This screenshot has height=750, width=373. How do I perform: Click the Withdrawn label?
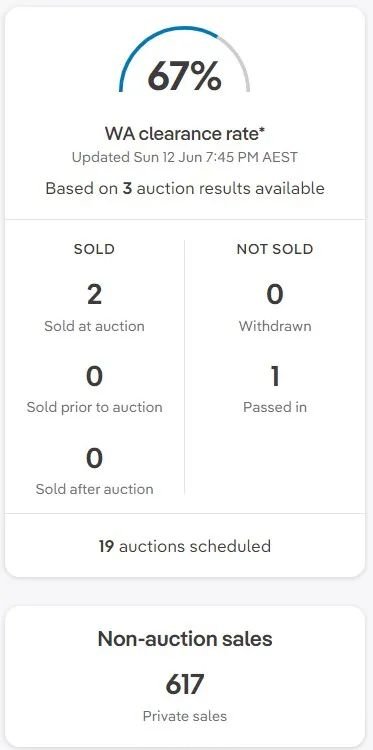point(275,326)
